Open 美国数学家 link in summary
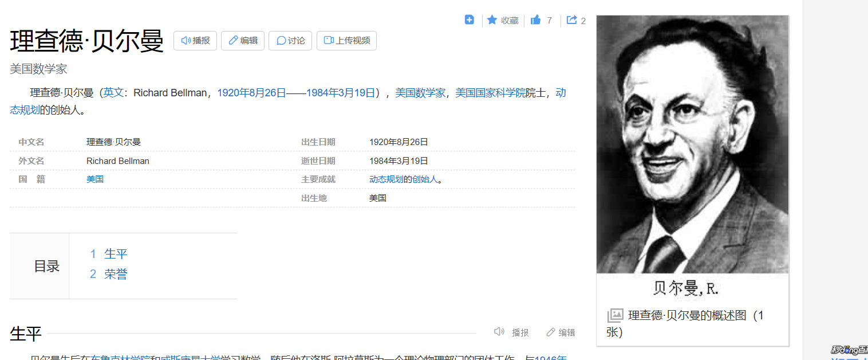 point(420,93)
